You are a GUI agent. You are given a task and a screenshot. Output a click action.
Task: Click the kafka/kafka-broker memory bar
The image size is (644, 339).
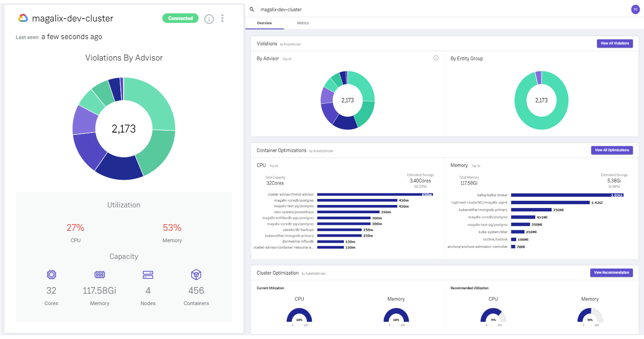click(x=567, y=195)
